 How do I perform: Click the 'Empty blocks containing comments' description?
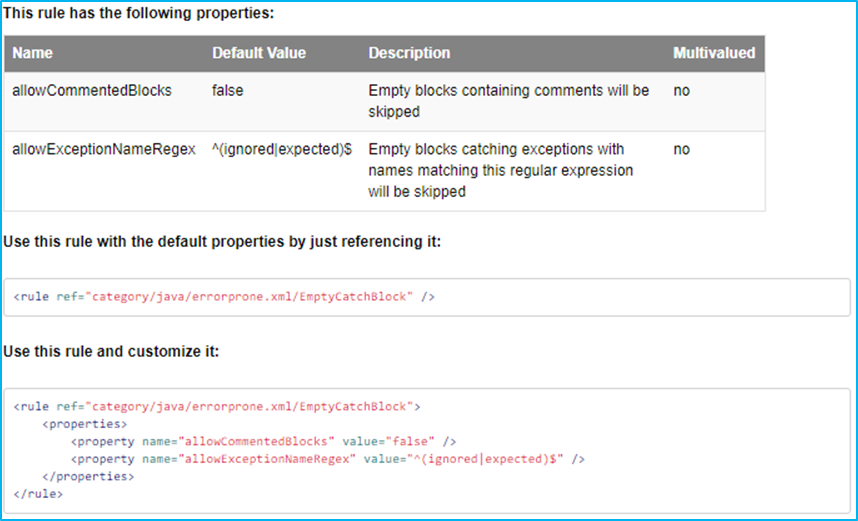tap(508, 101)
